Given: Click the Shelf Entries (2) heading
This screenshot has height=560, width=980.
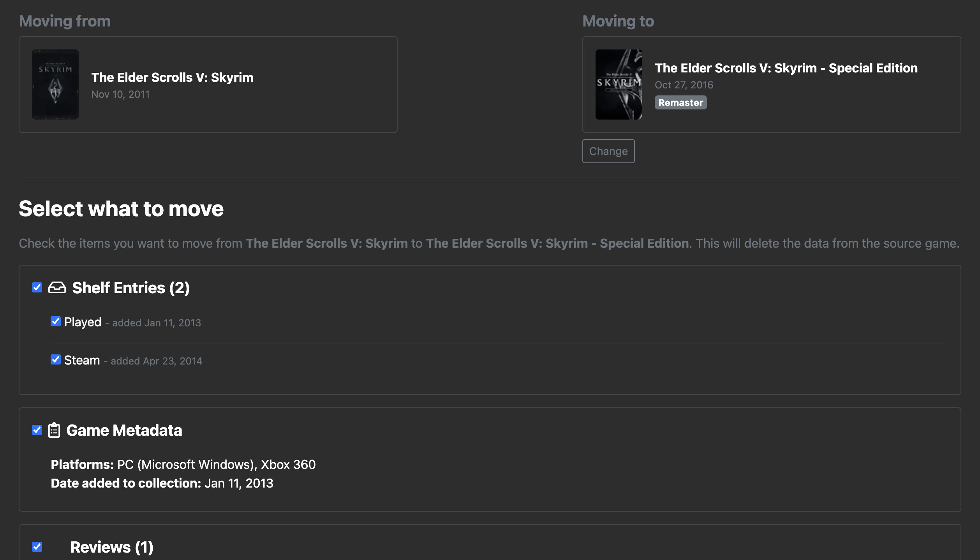Looking at the screenshot, I should [131, 288].
